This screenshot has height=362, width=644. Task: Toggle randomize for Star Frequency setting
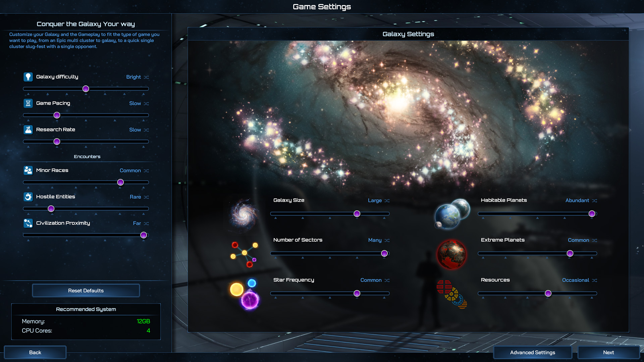coord(387,280)
